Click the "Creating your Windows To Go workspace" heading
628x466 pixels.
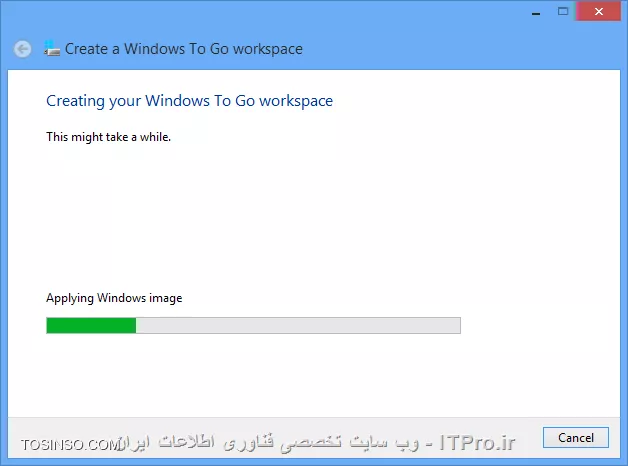[x=189, y=101]
